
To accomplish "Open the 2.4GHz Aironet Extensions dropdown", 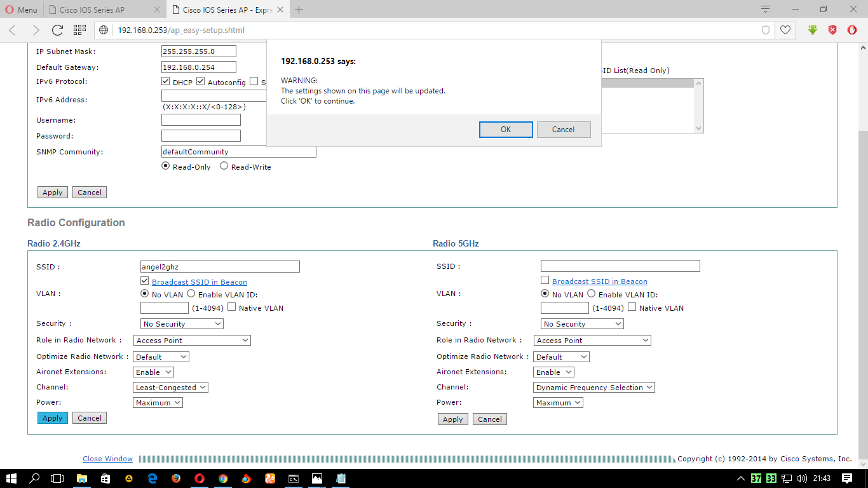I will click(153, 372).
